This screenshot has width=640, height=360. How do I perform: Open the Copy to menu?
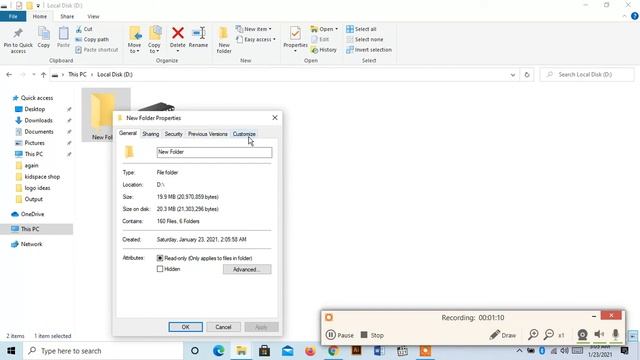(154, 40)
